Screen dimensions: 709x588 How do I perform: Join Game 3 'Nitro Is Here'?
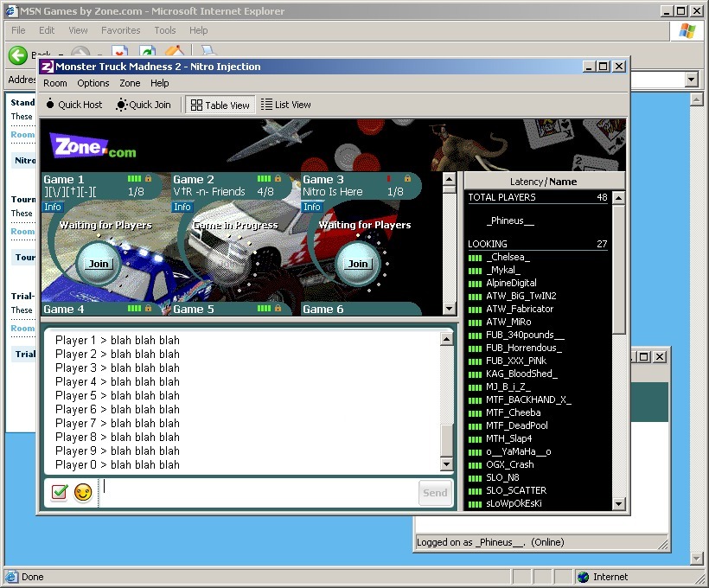coord(358,264)
